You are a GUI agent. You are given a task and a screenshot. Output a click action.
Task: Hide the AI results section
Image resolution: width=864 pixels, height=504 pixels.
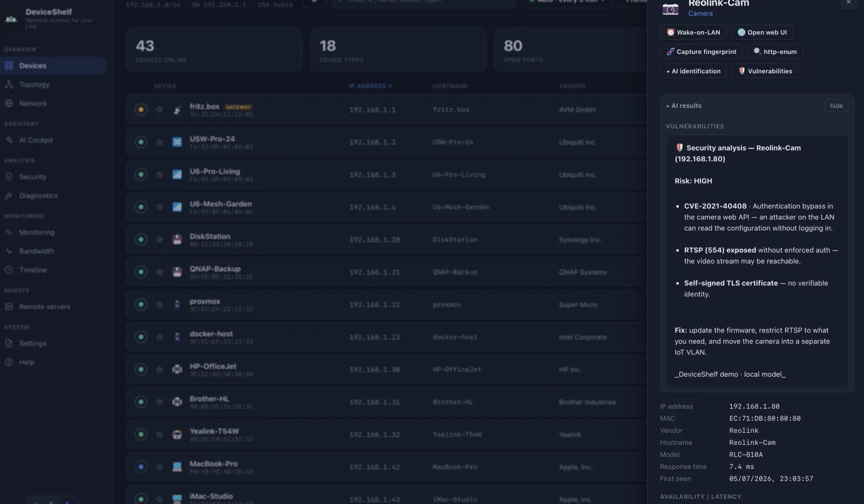pos(836,106)
